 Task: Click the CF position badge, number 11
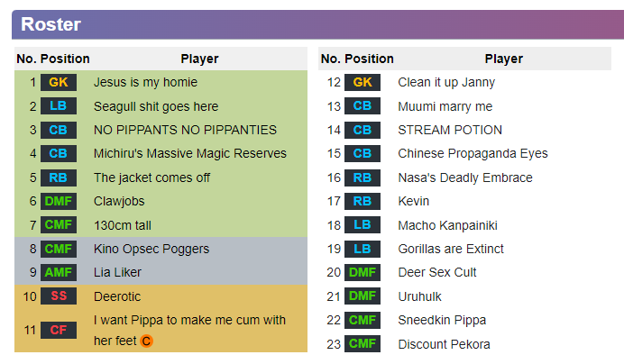[59, 330]
